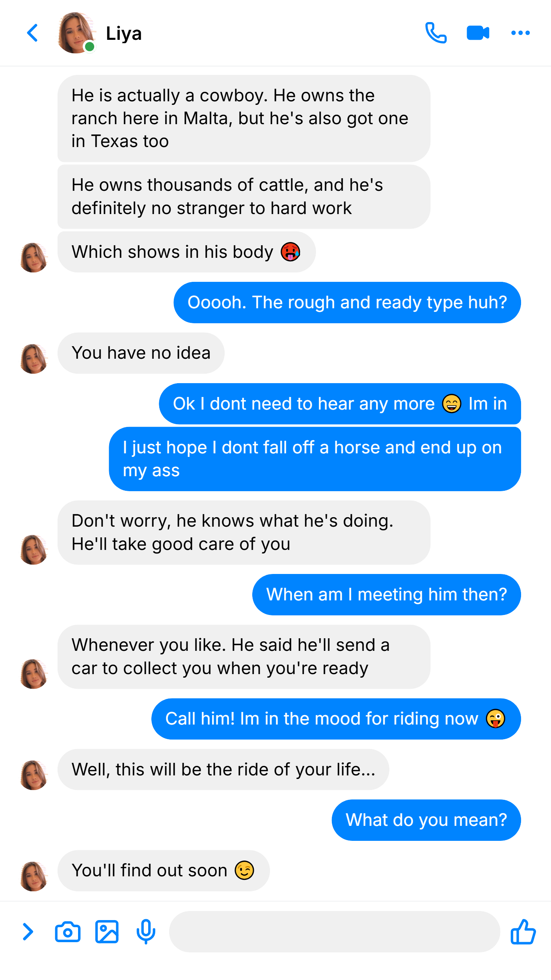Tap the microphone to record a voice message
Screen dimensions: 551x980
tap(146, 932)
